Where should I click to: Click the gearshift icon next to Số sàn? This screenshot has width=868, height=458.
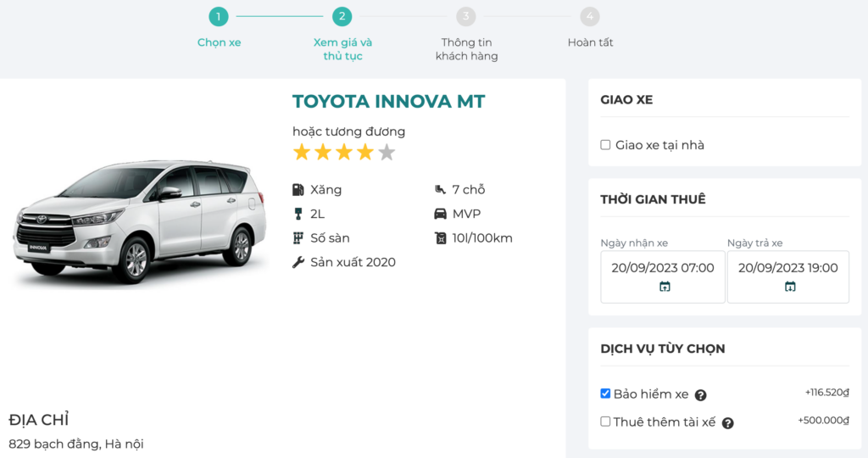(298, 238)
